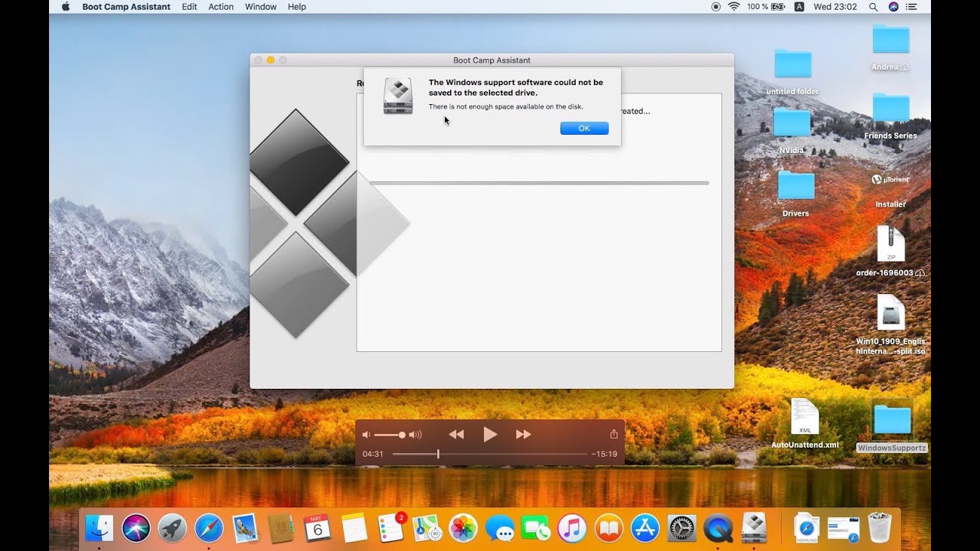This screenshot has width=980, height=551.
Task: Open Contacts book in the Dock
Action: click(x=281, y=528)
